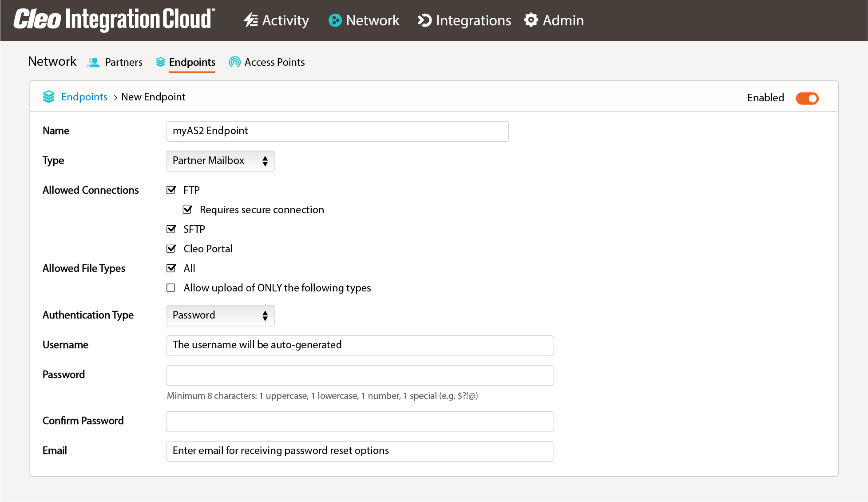Open the Authentication Type dropdown
Screen dimensions: 868x502
(220, 315)
